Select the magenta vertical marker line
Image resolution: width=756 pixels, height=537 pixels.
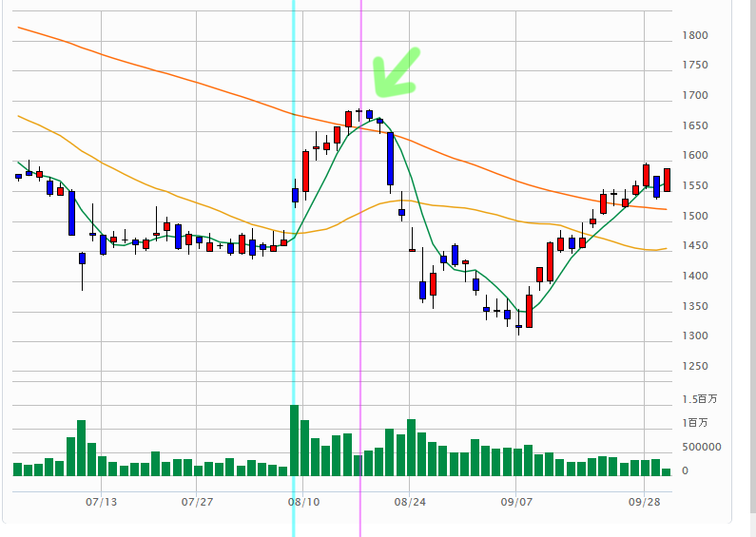tap(360, 285)
